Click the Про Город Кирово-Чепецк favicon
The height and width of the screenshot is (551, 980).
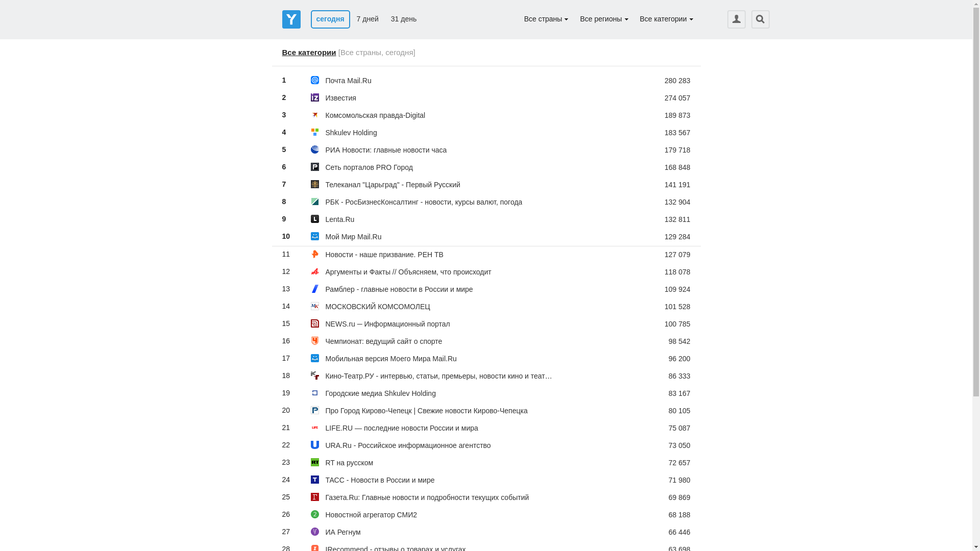coord(315,411)
